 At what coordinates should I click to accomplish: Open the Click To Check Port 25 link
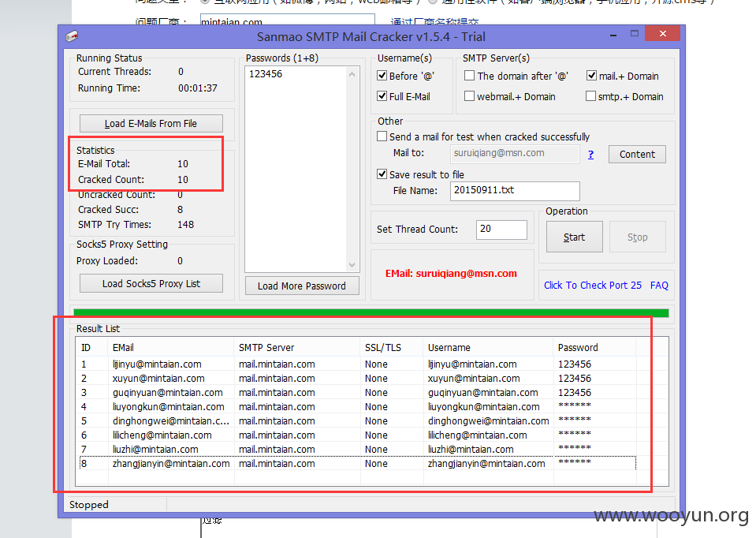click(593, 285)
